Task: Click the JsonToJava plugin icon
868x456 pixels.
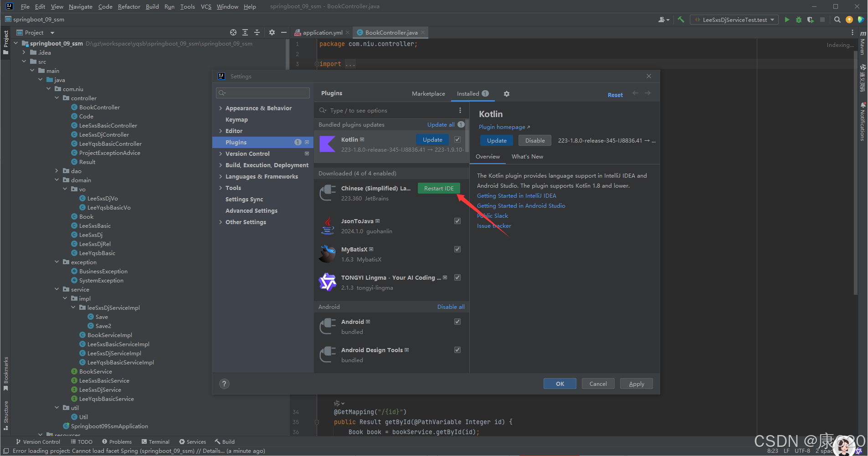Action: [327, 225]
